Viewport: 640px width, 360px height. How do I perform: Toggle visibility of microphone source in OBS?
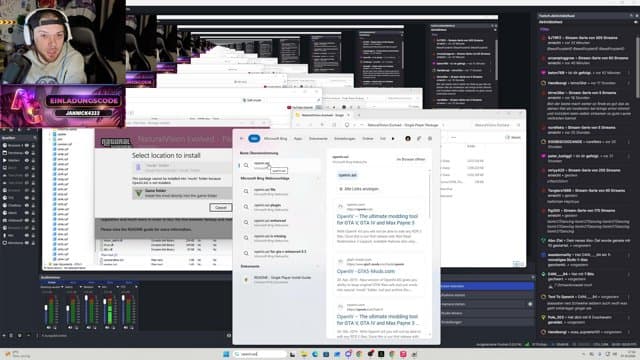[x=27, y=235]
